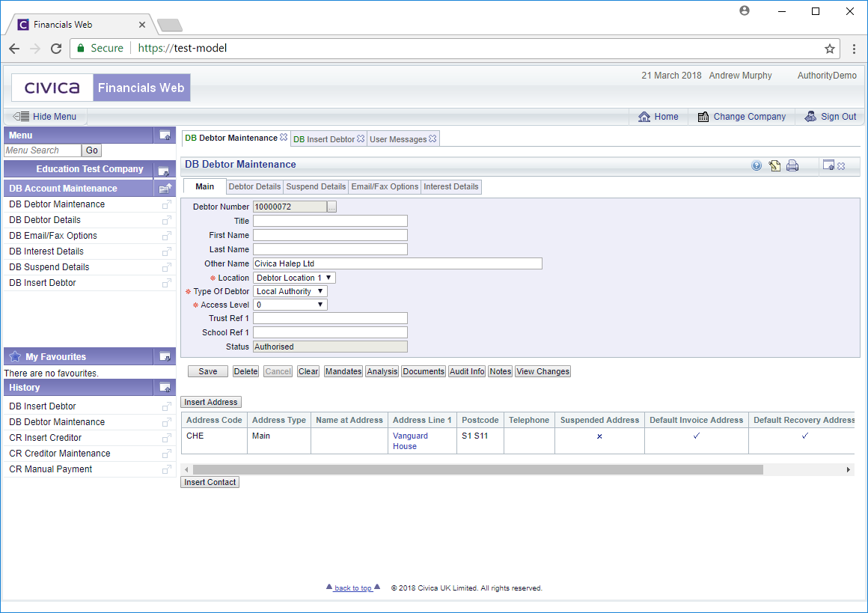Image resolution: width=868 pixels, height=613 pixels.
Task: Click the Menu Search field
Action: tap(43, 150)
